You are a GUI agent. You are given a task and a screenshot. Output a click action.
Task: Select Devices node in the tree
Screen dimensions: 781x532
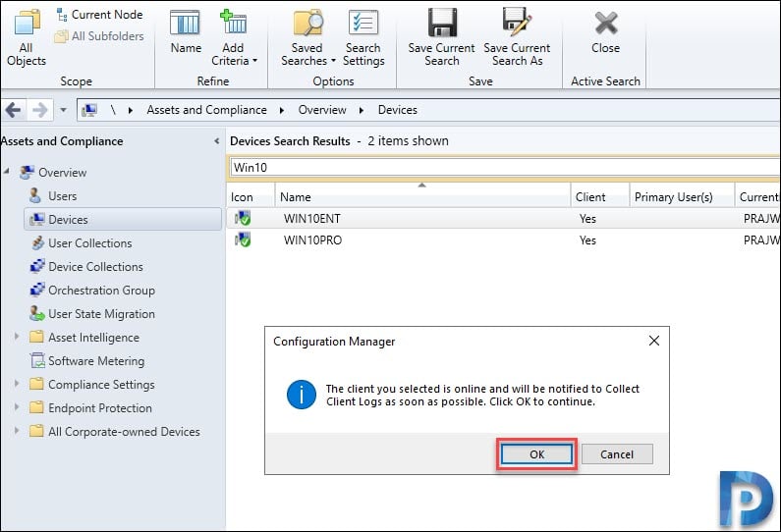[123, 220]
